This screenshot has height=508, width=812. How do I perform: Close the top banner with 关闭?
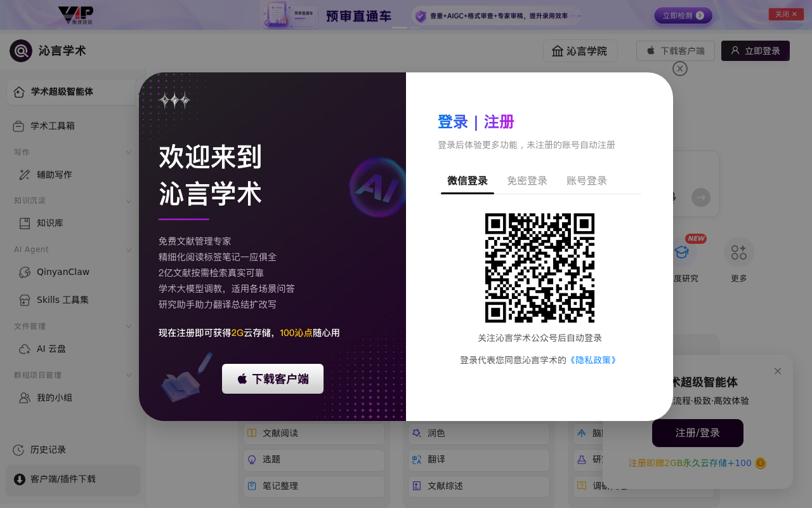tap(786, 14)
